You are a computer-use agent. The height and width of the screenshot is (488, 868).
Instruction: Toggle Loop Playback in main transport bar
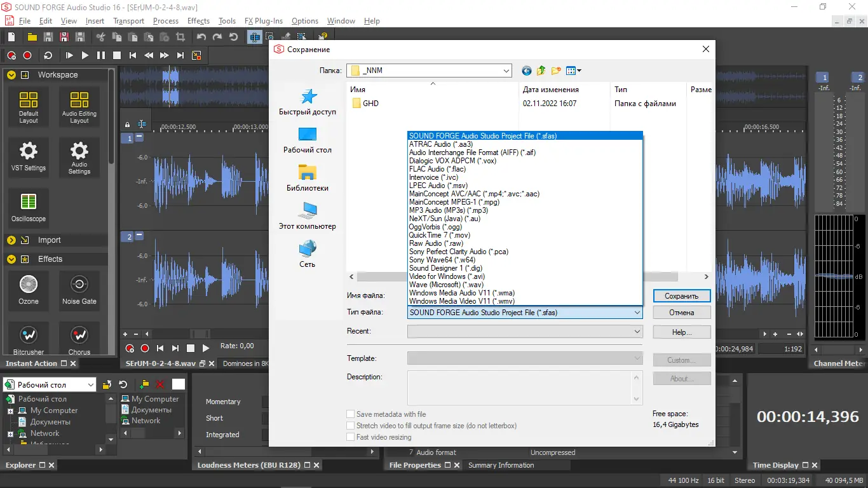(48, 55)
